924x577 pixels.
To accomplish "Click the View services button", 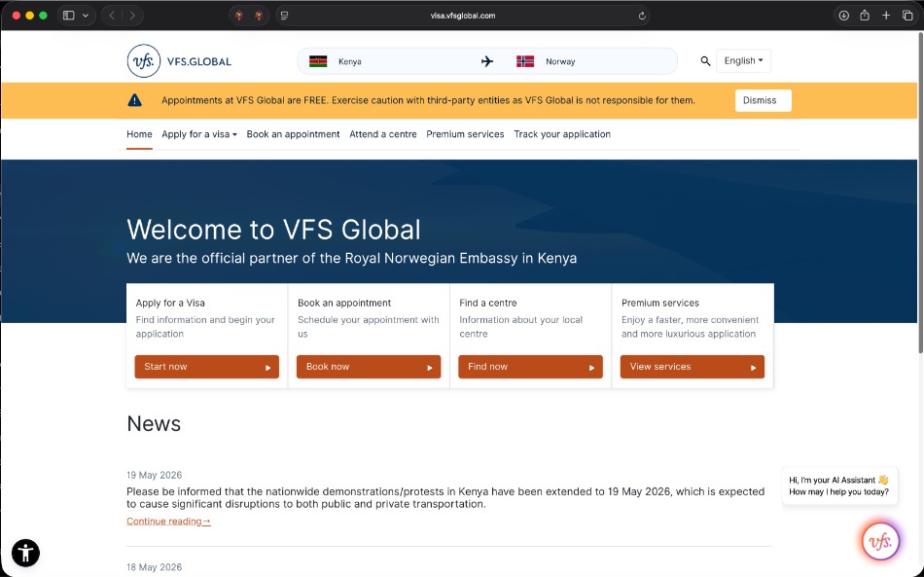I will click(x=692, y=367).
